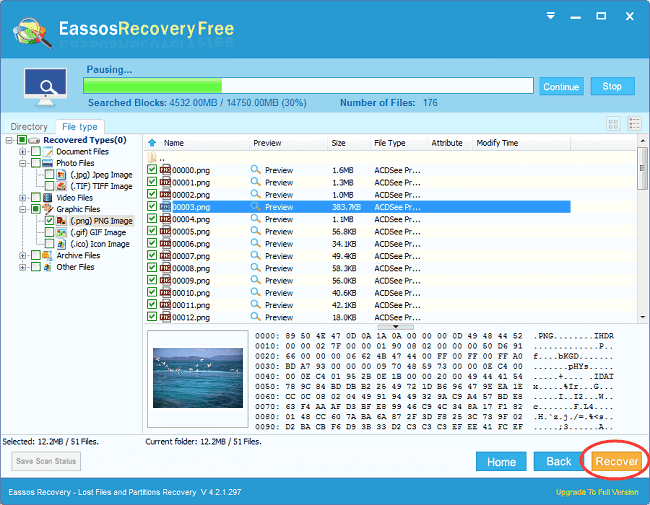Click the Recovered Types drive icon
This screenshot has height=505, width=650.
tap(34, 140)
